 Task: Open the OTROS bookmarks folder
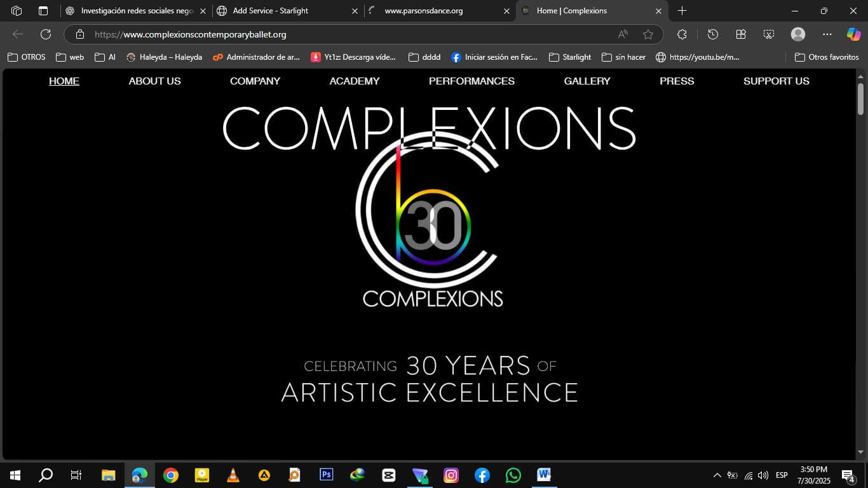point(27,57)
